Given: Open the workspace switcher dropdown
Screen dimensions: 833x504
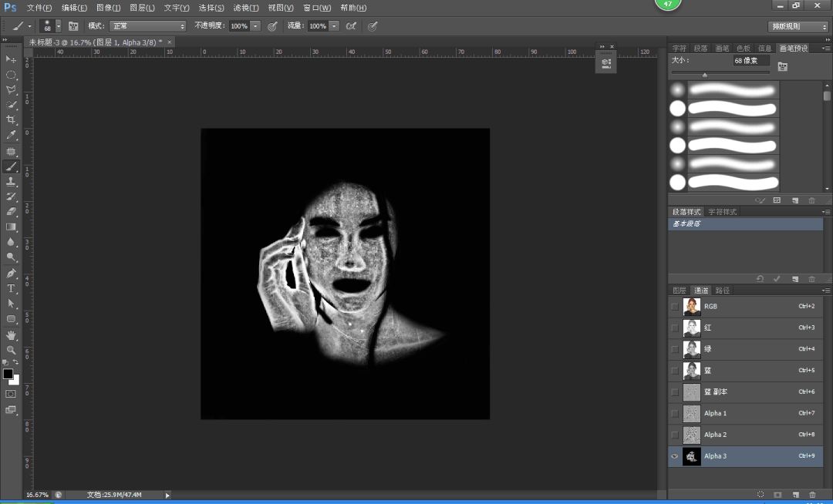Looking at the screenshot, I should [798, 26].
